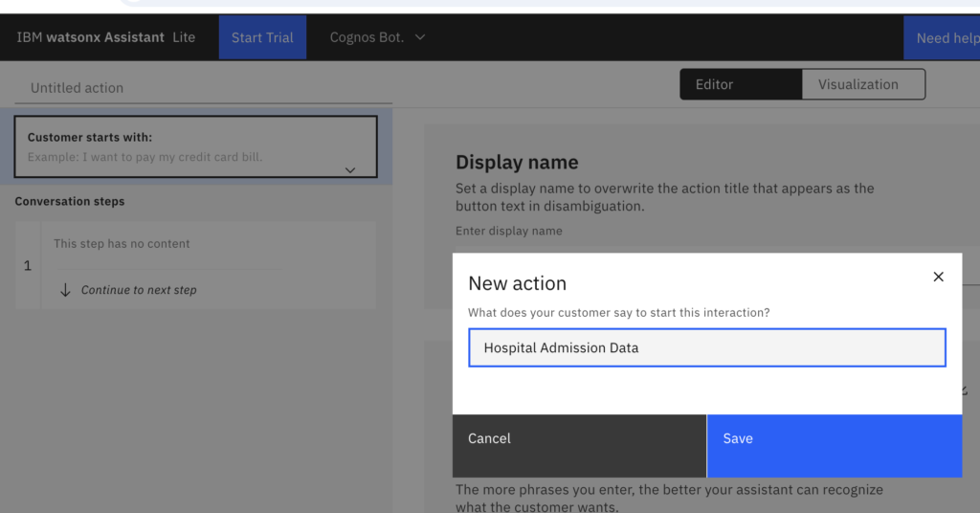Click the Continue to next step text
The image size is (980, 513).
(139, 290)
